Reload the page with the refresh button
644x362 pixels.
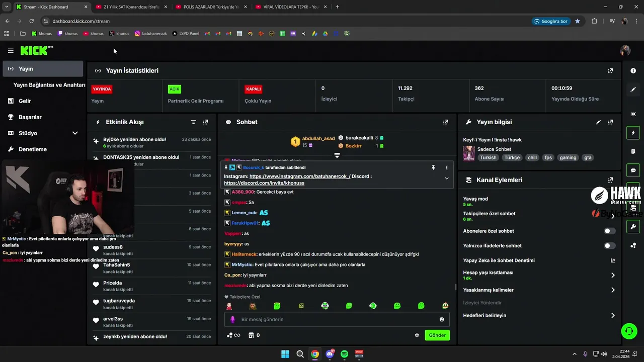click(31, 21)
